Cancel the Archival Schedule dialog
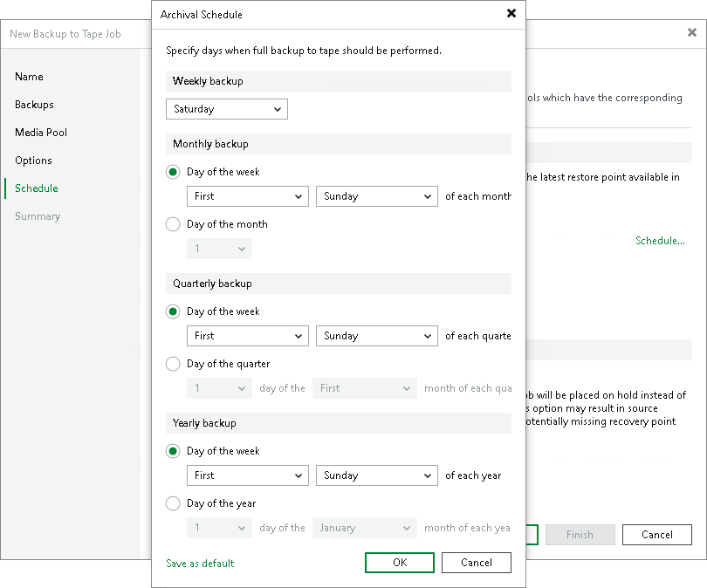The height and width of the screenshot is (588, 707). tap(477, 563)
